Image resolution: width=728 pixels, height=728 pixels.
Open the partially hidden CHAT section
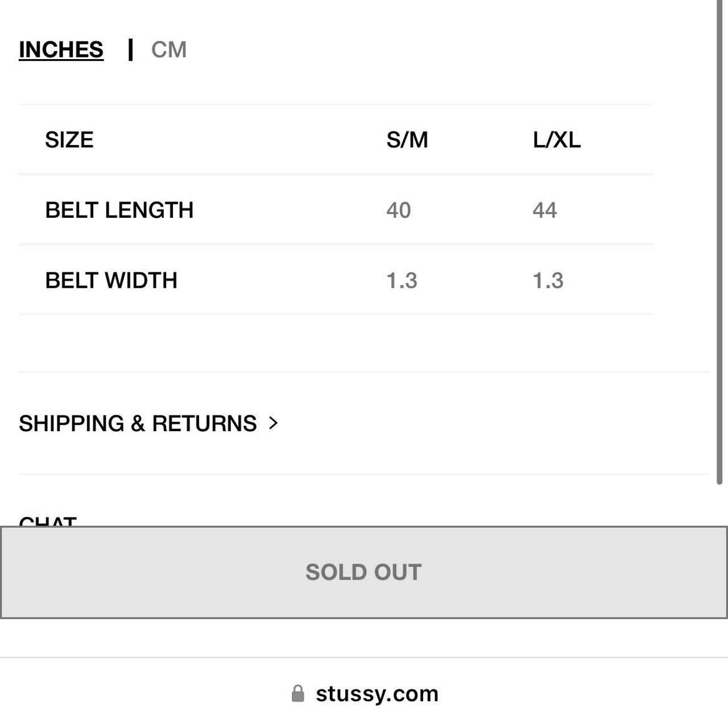(48, 520)
